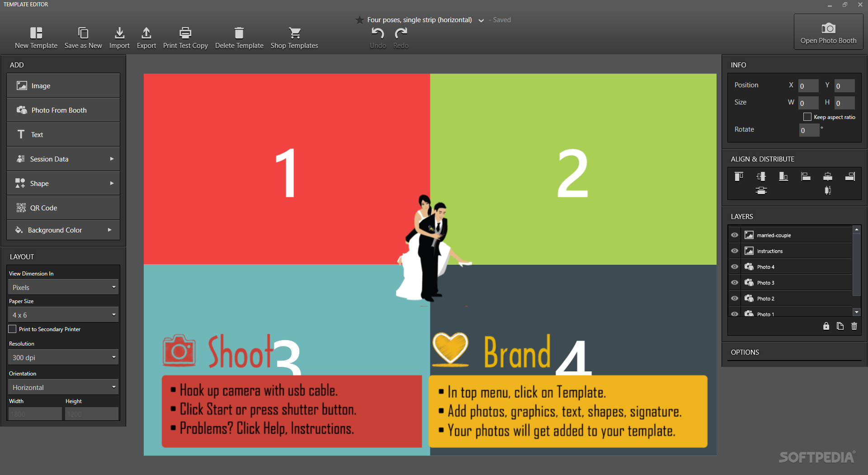Image resolution: width=868 pixels, height=475 pixels.
Task: Duplicate the selected layer
Action: tap(840, 326)
